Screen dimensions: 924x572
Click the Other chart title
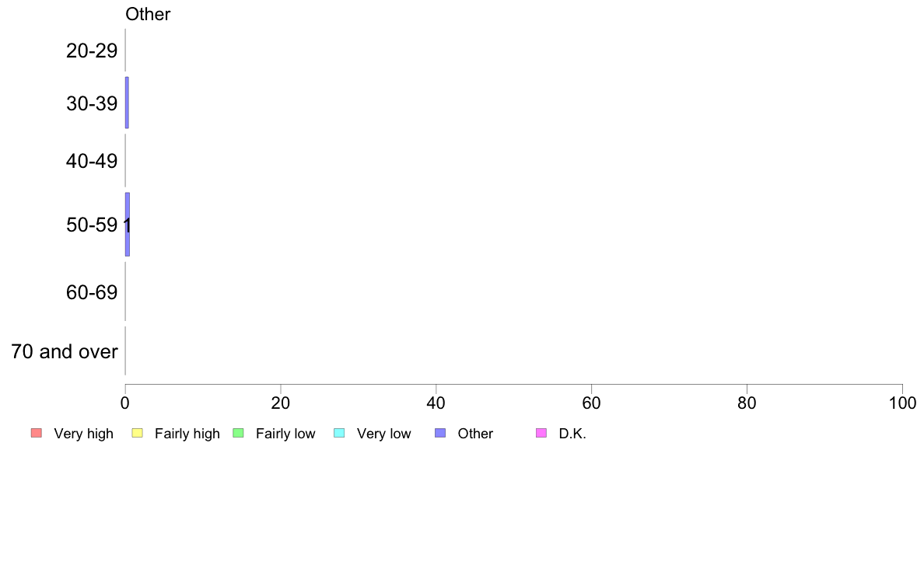coord(148,14)
